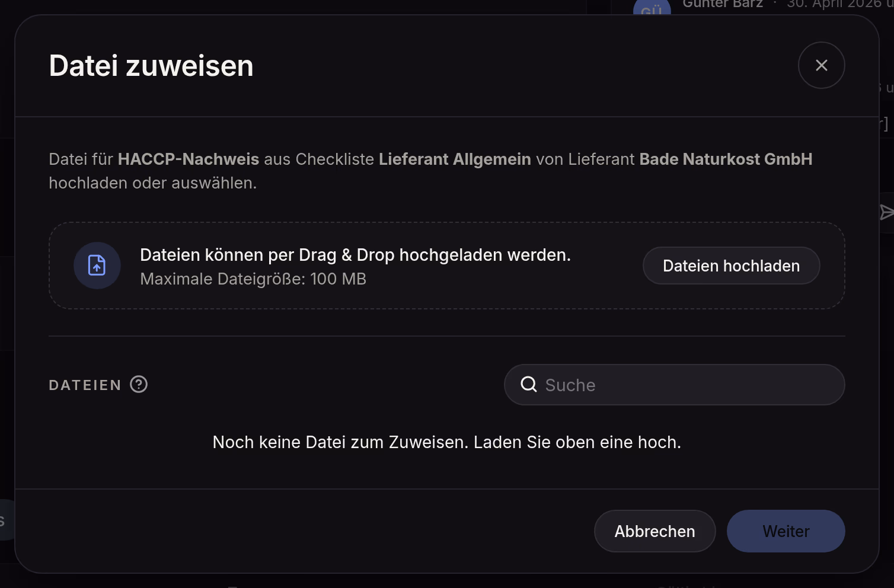Image resolution: width=894 pixels, height=588 pixels.
Task: Focus the Suche input field
Action: pos(675,385)
